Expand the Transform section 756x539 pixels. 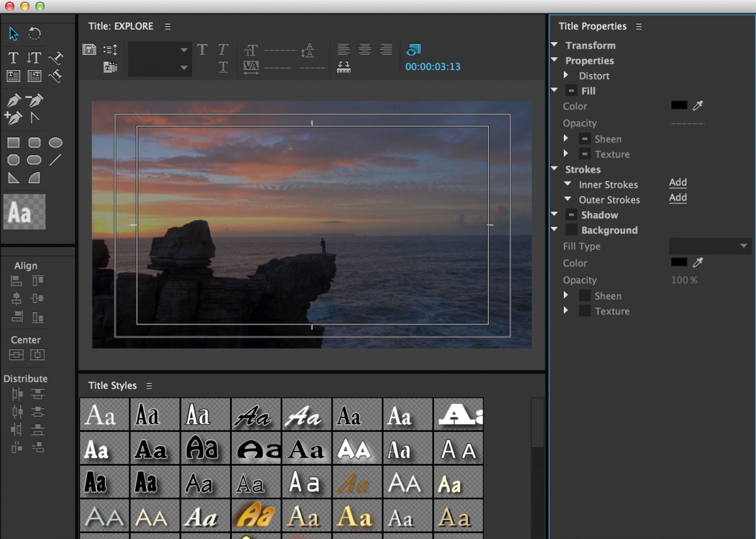pyautogui.click(x=554, y=45)
